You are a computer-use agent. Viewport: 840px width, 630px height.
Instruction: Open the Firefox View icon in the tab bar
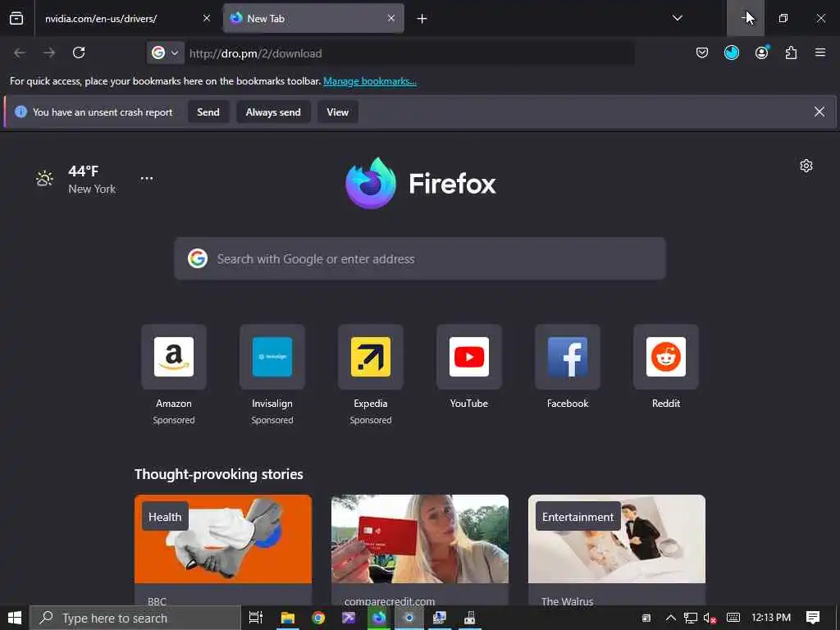click(16, 18)
